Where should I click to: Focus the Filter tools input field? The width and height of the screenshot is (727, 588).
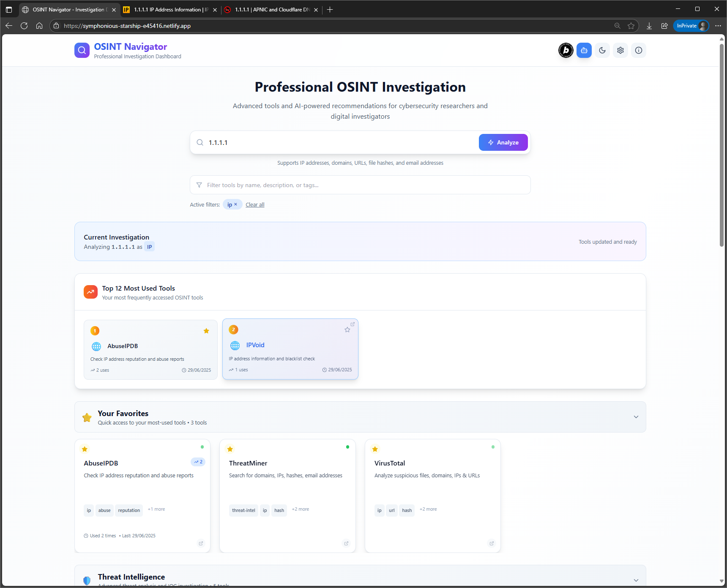pyautogui.click(x=360, y=185)
